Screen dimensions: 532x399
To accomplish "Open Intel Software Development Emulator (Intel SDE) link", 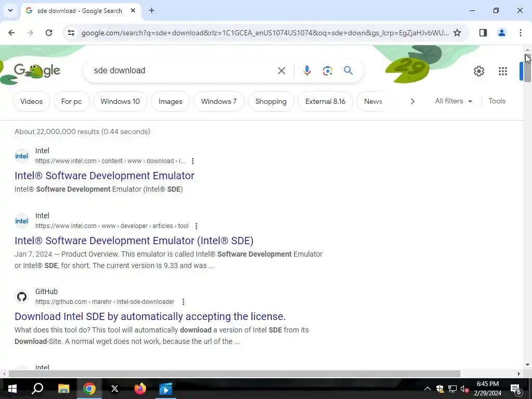I will pos(134,241).
